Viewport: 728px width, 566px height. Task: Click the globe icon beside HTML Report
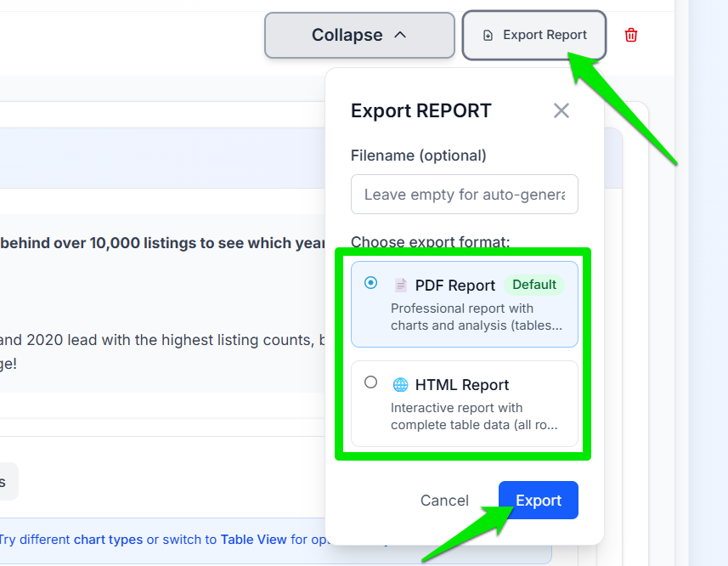tap(401, 385)
